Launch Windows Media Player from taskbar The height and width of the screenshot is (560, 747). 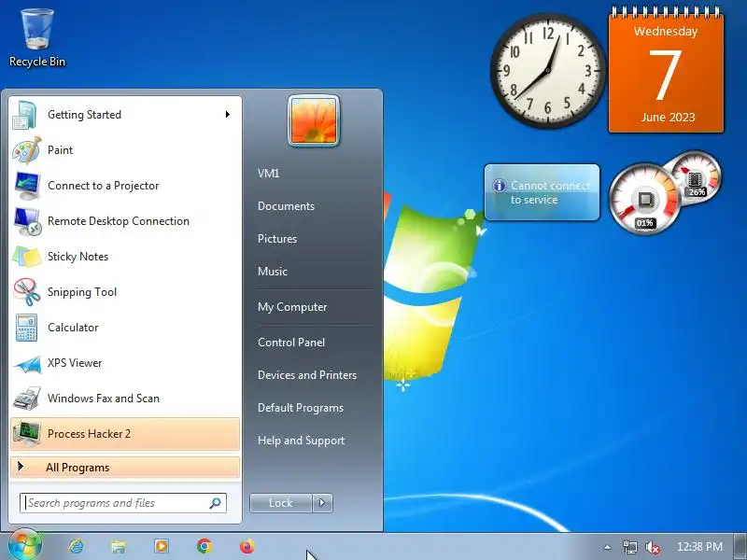(x=161, y=546)
